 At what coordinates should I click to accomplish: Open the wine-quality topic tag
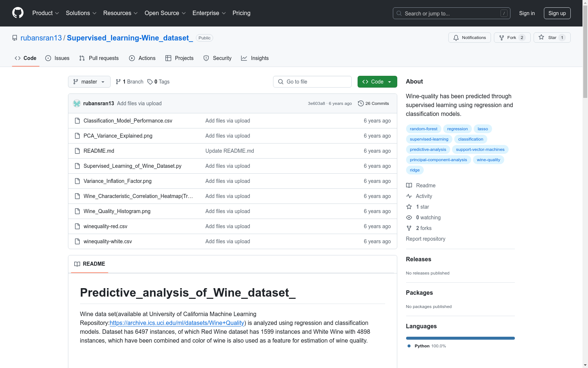488,160
